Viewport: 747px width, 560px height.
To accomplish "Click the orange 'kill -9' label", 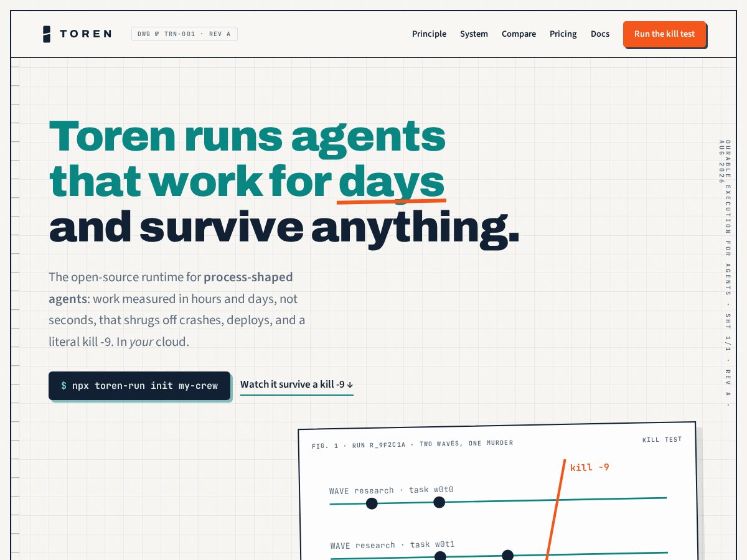I will 590,467.
